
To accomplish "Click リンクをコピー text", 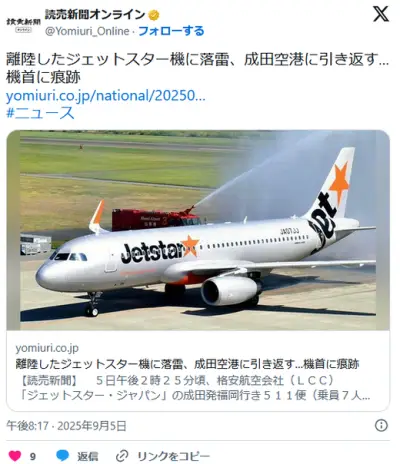I will [174, 456].
